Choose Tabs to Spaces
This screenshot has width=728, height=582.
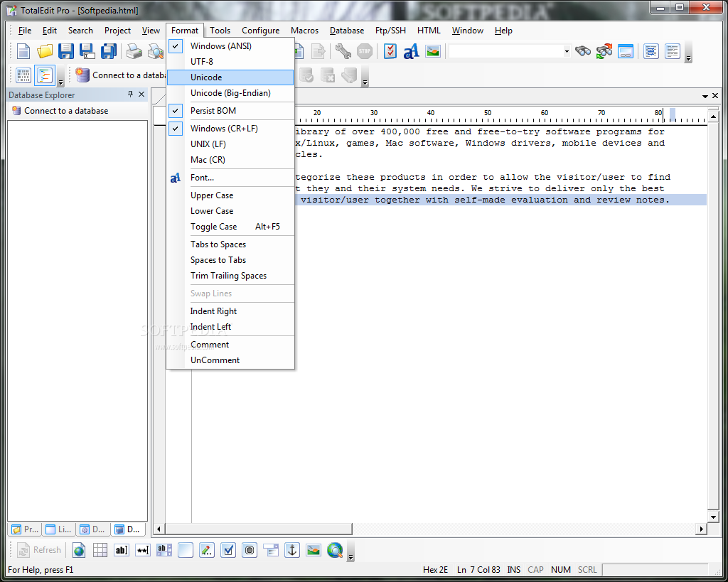click(x=230, y=244)
